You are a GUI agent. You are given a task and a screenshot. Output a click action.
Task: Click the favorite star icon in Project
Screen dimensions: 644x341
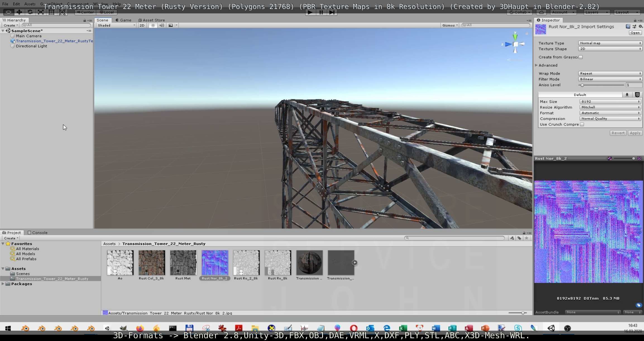coord(526,238)
